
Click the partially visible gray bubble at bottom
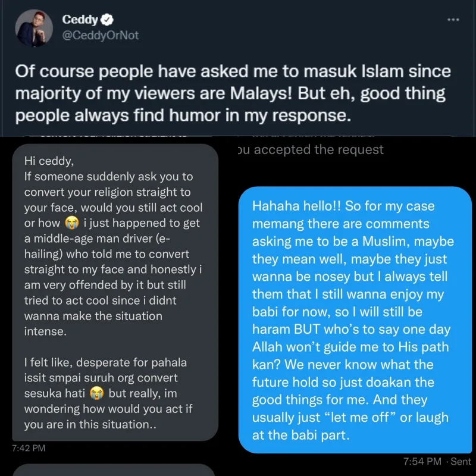(x=113, y=470)
